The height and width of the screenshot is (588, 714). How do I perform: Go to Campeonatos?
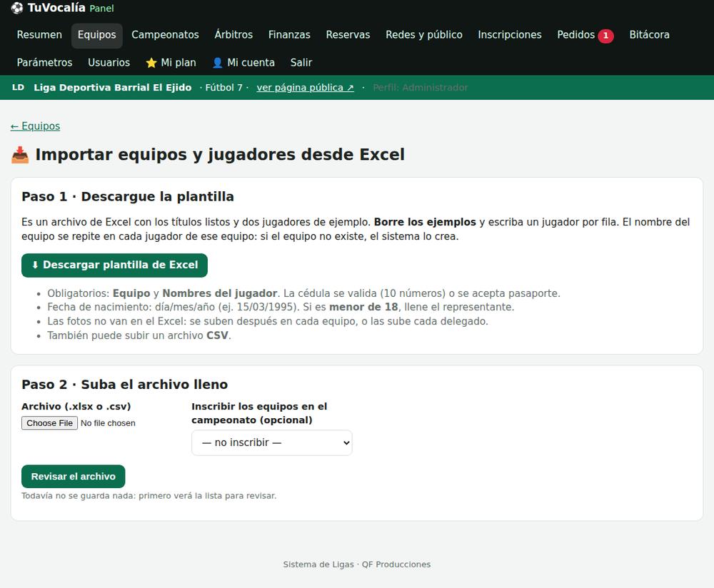166,35
